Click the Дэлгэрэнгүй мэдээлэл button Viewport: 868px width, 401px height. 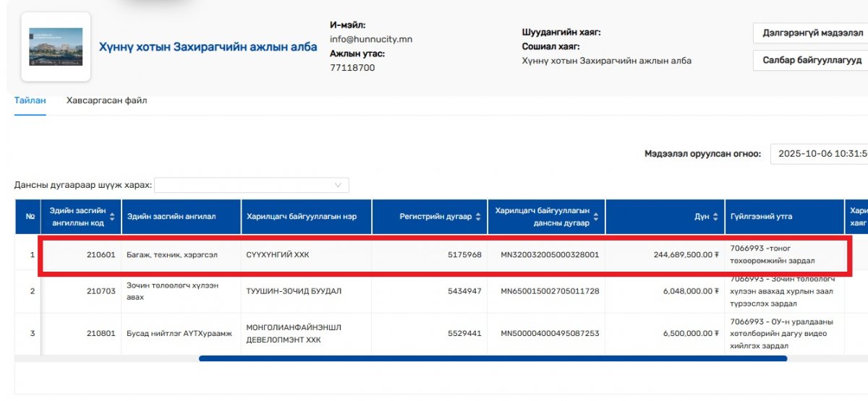[812, 33]
